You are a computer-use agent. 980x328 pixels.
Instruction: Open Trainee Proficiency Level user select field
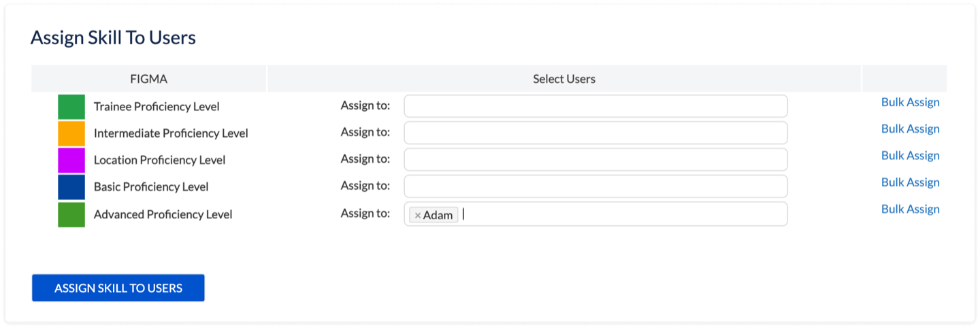click(x=595, y=106)
